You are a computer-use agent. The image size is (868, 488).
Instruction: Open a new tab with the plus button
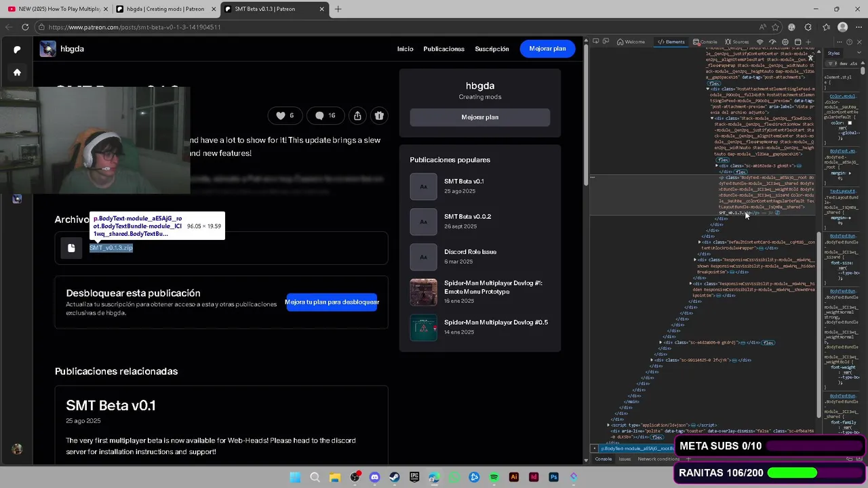pyautogui.click(x=338, y=9)
